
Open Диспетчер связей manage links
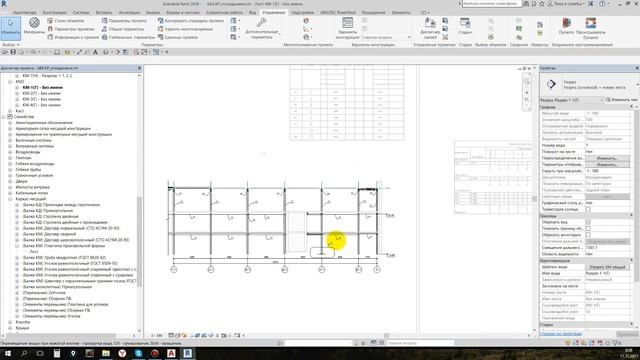tap(430, 28)
